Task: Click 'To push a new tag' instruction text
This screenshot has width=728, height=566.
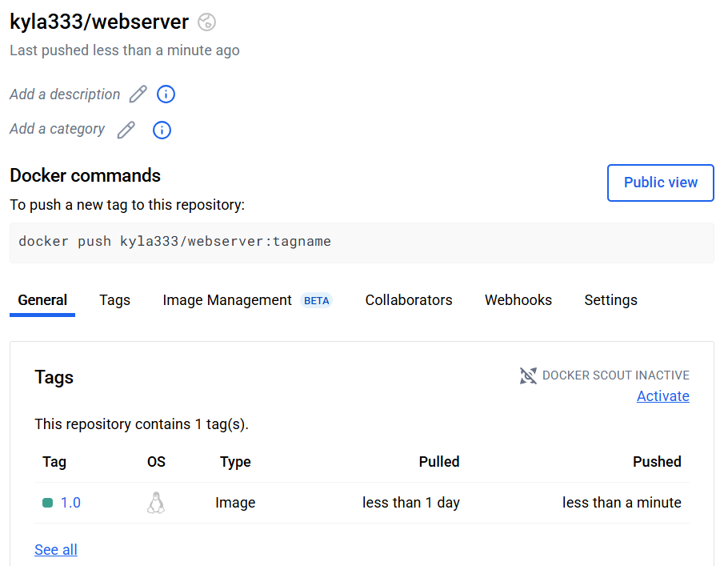Action: [127, 205]
